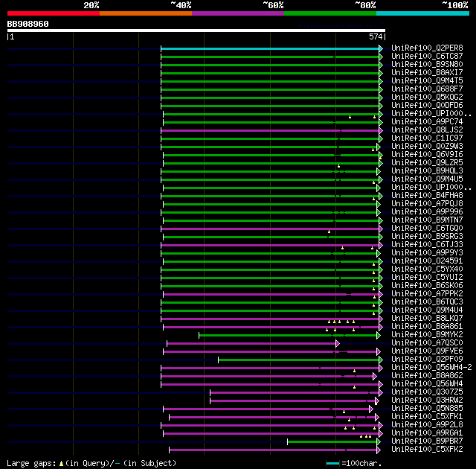Select hit label UniRef100_B6TQC3
The height and width of the screenshot is (469, 476).
coord(427,302)
